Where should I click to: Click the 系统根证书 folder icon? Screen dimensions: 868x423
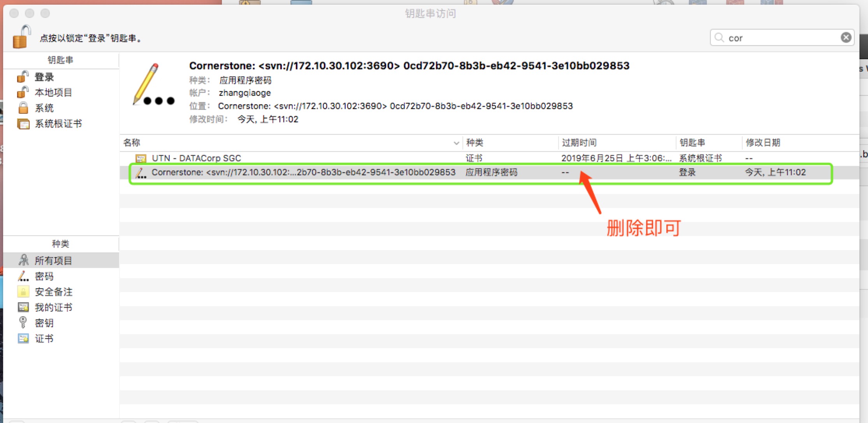[x=23, y=124]
